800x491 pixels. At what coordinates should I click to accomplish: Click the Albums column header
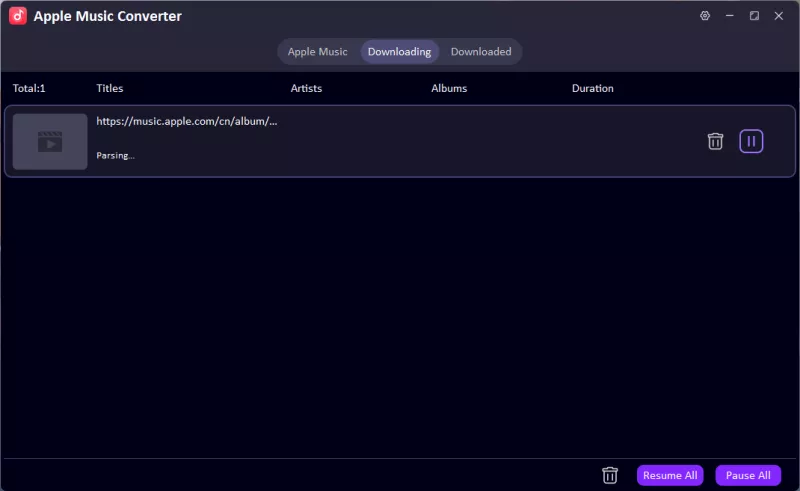(x=449, y=88)
